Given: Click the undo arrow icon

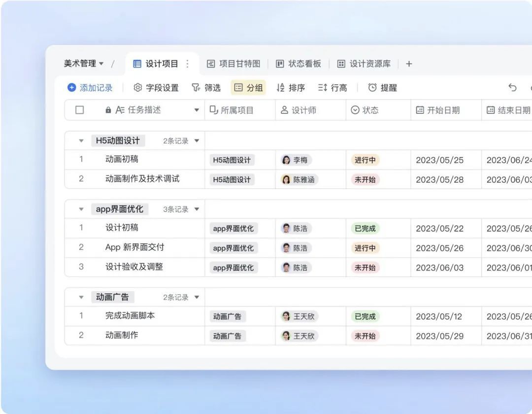Looking at the screenshot, I should (513, 88).
